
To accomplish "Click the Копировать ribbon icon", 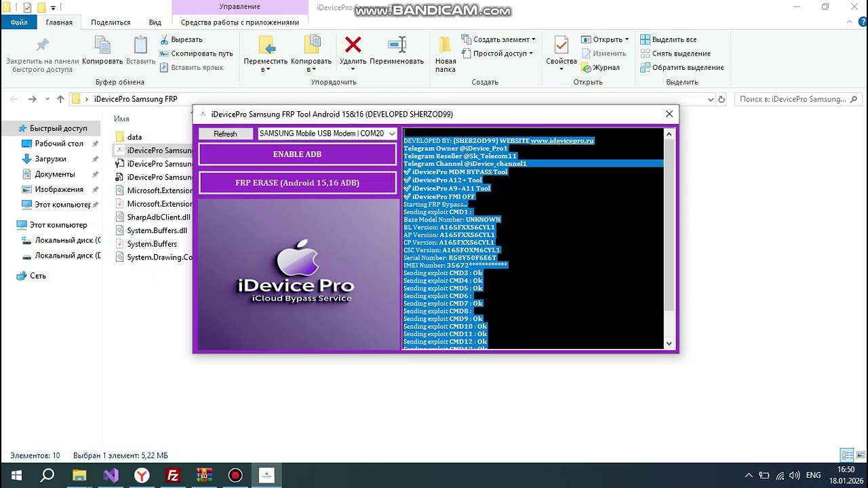I will click(102, 45).
